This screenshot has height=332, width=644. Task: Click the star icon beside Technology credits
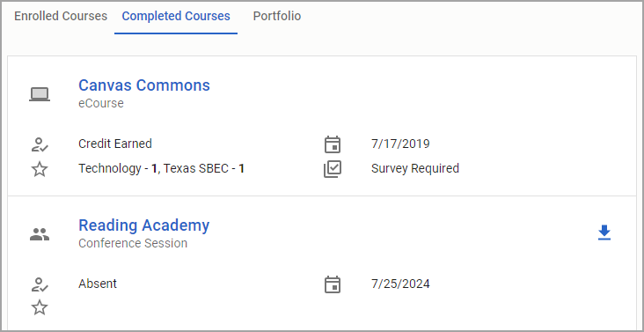tap(40, 169)
